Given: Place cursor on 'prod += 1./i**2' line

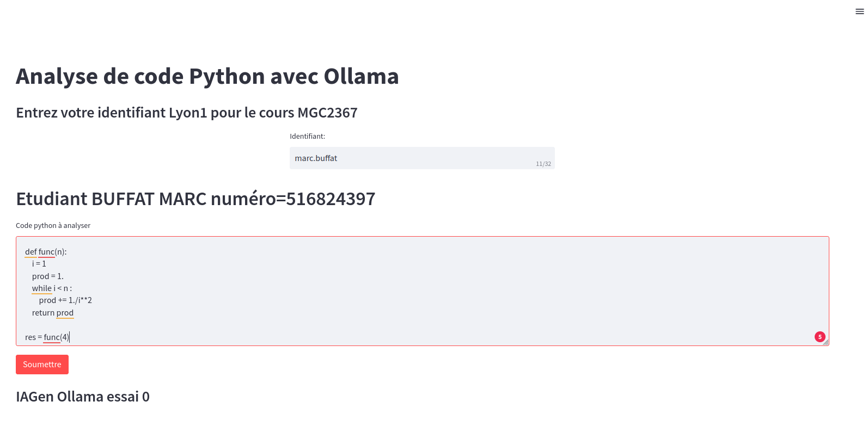Looking at the screenshot, I should pyautogui.click(x=65, y=300).
